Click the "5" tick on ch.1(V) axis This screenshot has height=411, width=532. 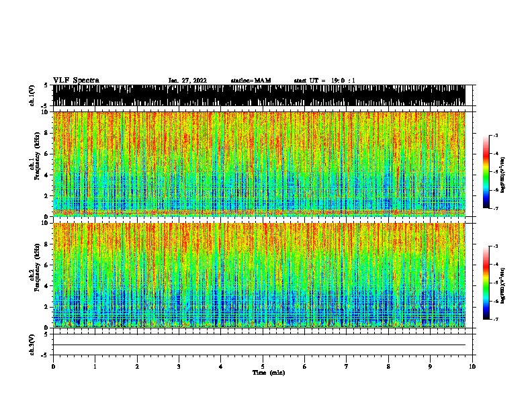pyautogui.click(x=46, y=85)
